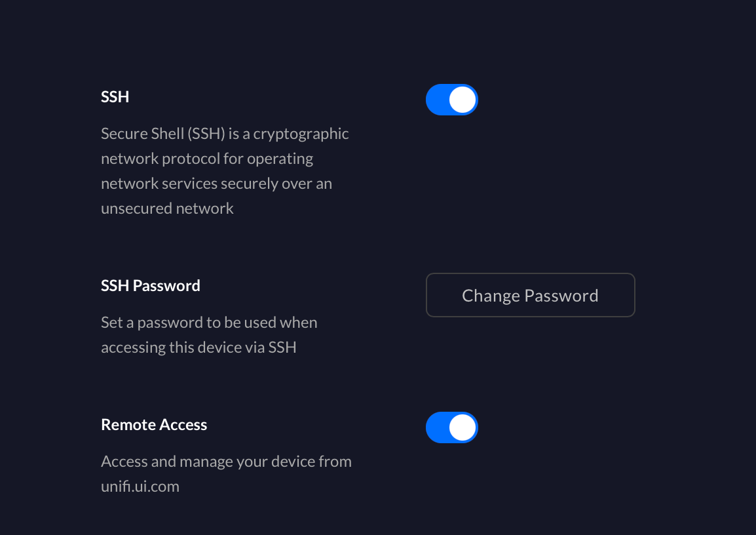Disable the SSH toggle switch
This screenshot has height=535, width=756.
tap(451, 100)
